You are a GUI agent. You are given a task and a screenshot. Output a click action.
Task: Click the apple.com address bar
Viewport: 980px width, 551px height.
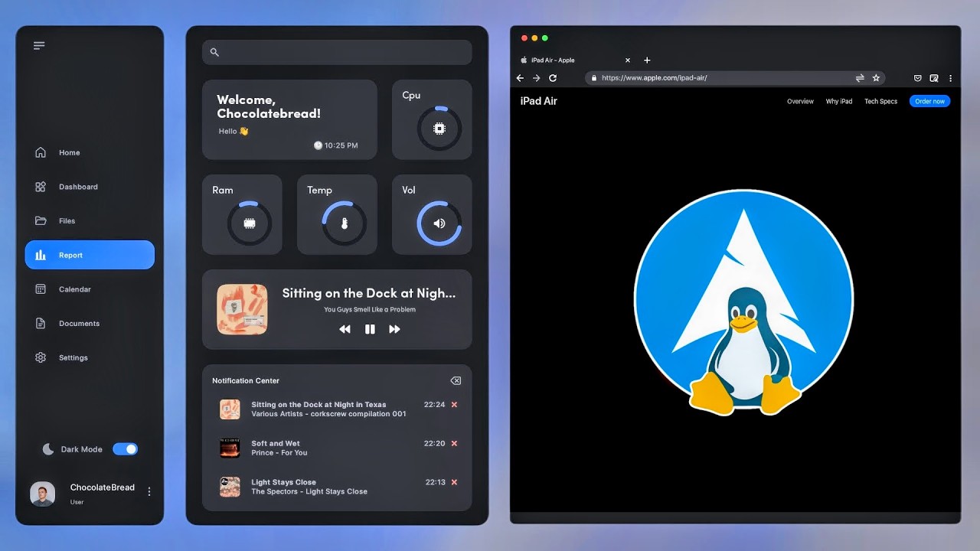(x=735, y=78)
